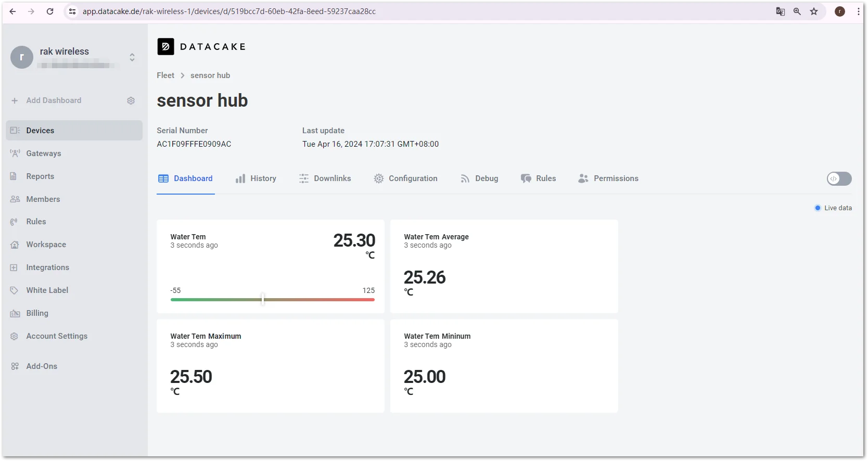This screenshot has height=461, width=868.
Task: View site information icon in address bar
Action: [72, 11]
